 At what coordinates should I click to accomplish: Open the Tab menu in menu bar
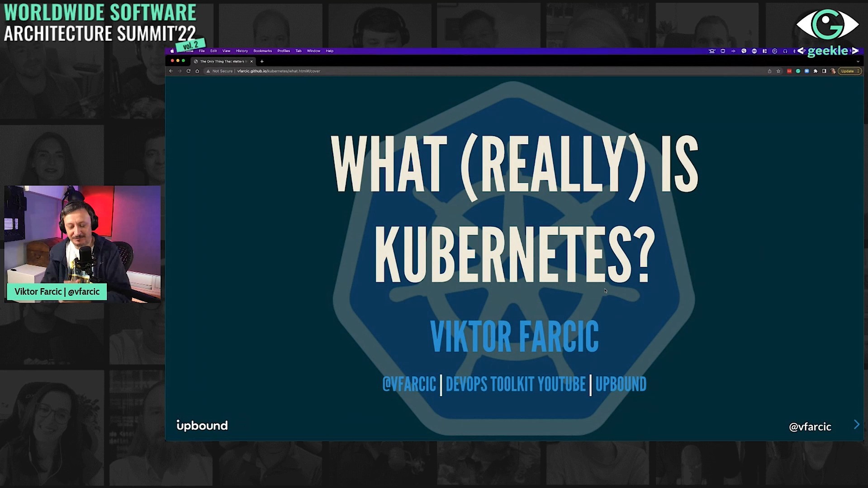(x=299, y=51)
